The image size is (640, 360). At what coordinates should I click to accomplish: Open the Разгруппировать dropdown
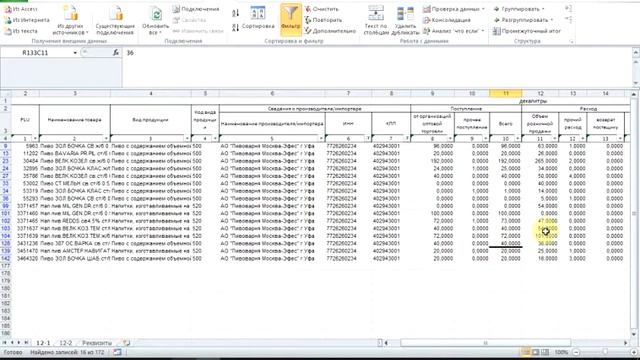(524, 20)
